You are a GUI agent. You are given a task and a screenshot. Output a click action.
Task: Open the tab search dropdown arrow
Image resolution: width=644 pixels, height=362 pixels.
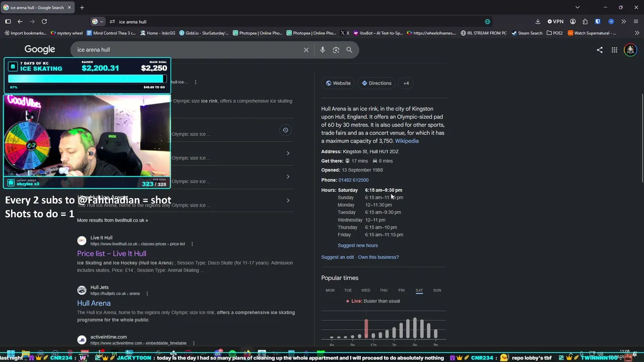578,8
